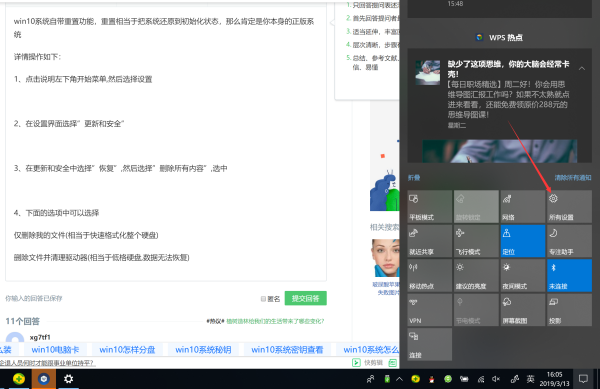This screenshot has height=389, width=600.
Task: Click the 快剪辑 icon in browser status bar
Action: click(356, 362)
